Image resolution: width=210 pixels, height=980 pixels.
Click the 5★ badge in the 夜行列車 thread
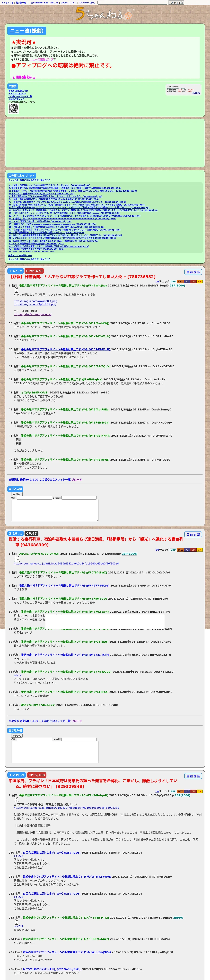click(200, 550)
